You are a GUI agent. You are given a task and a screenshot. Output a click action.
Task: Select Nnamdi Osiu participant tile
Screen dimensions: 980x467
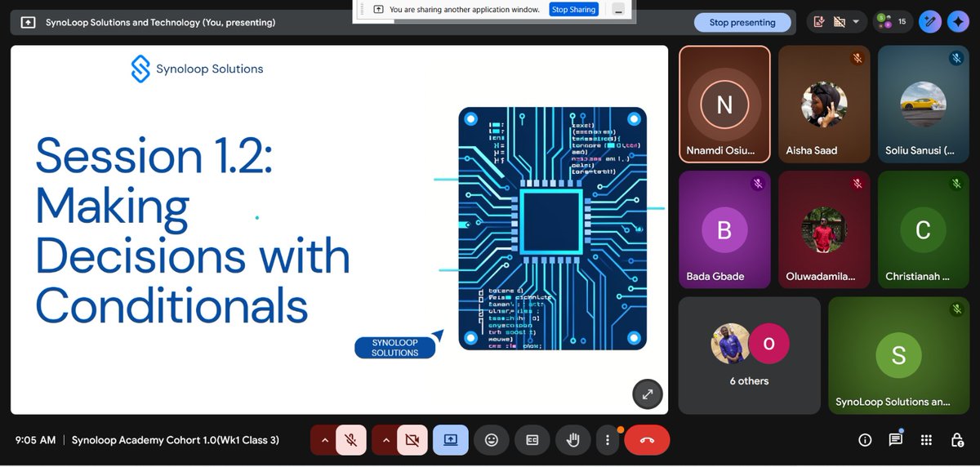(x=724, y=104)
